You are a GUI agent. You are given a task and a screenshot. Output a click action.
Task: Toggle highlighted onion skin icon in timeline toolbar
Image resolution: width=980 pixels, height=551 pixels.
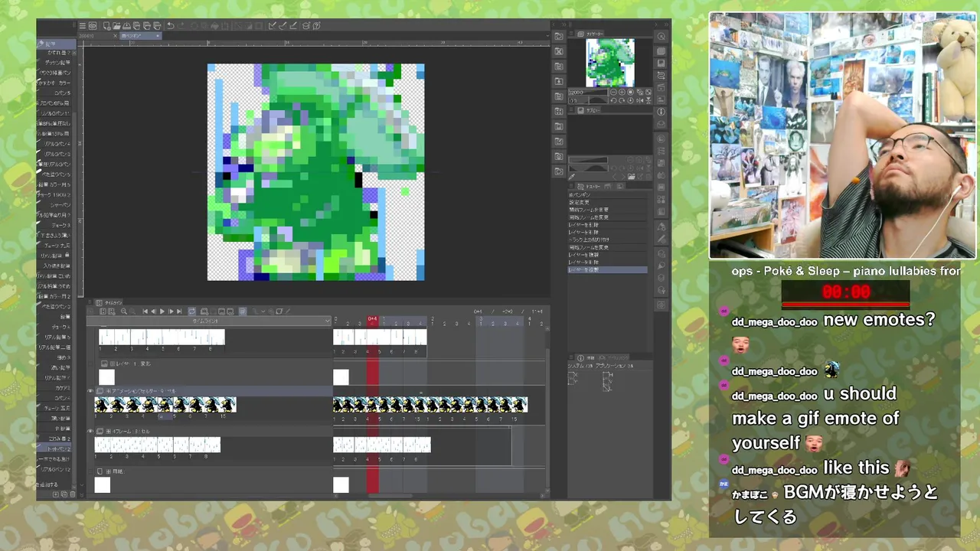[243, 311]
